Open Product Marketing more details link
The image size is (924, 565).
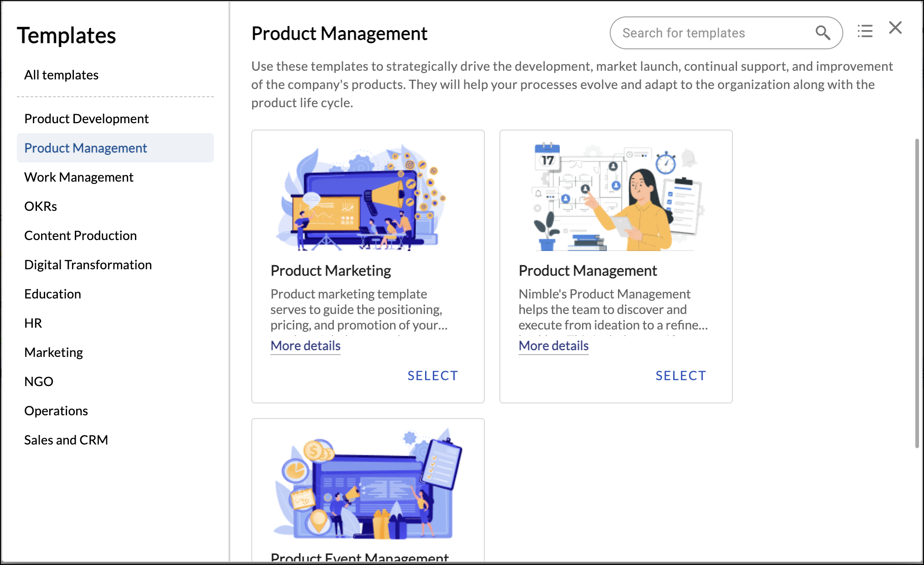coord(305,345)
